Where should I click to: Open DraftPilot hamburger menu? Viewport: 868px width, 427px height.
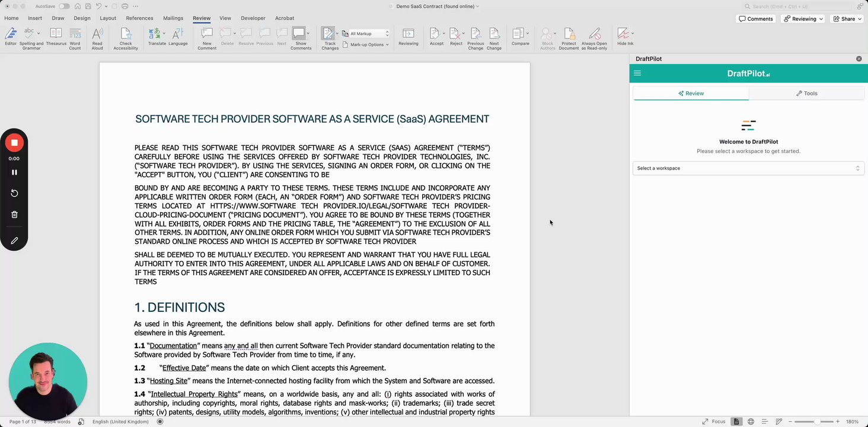tap(637, 74)
